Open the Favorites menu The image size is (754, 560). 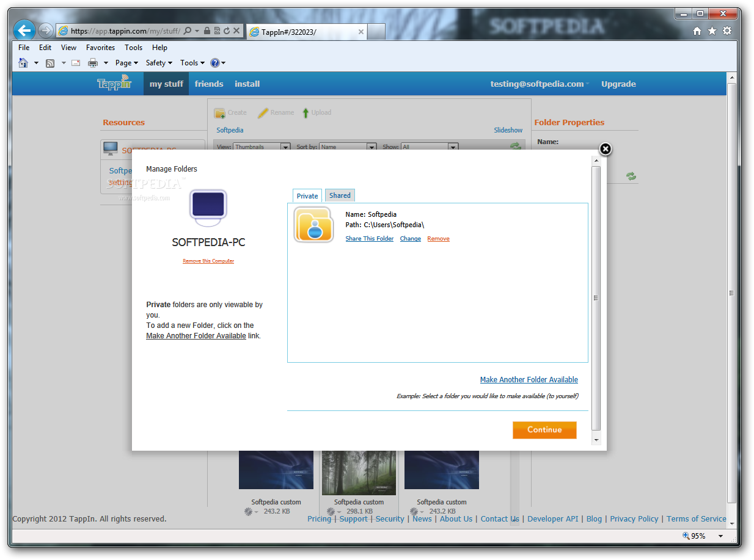tap(100, 48)
